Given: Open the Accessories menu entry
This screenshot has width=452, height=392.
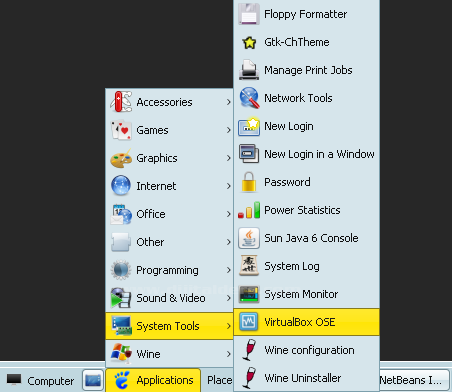Looking at the screenshot, I should click(169, 102).
